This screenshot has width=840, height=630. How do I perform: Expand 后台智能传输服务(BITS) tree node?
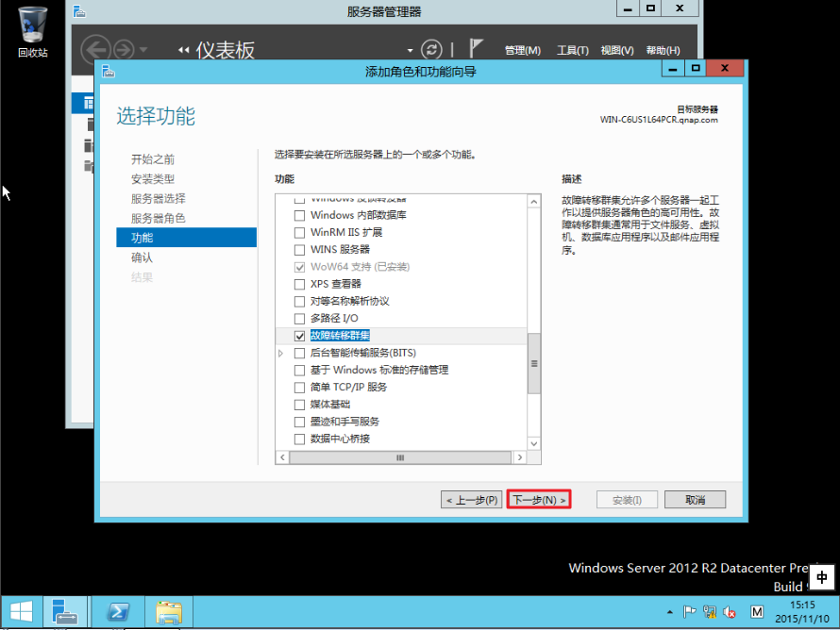click(280, 353)
